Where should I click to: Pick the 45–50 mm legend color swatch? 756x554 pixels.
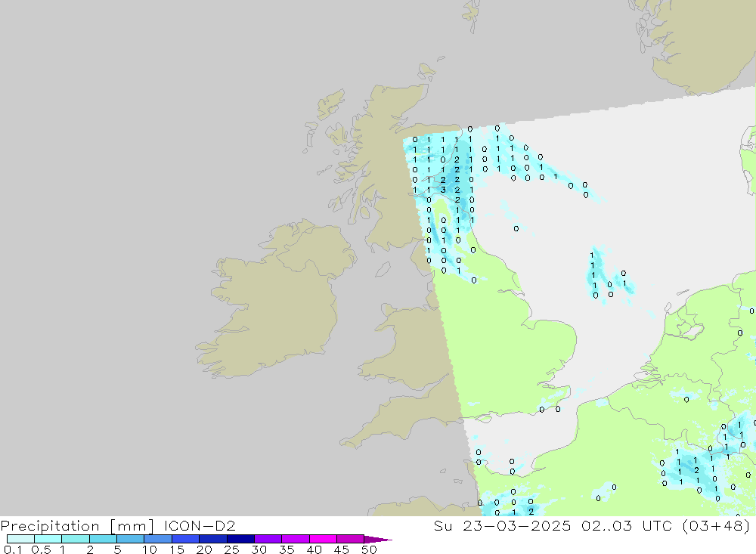[350, 539]
